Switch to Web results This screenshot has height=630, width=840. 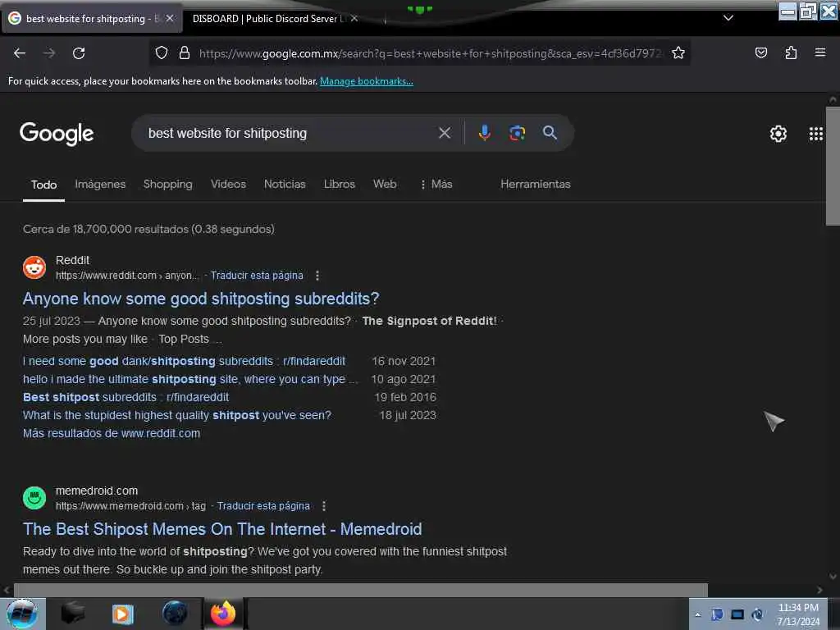pos(385,185)
